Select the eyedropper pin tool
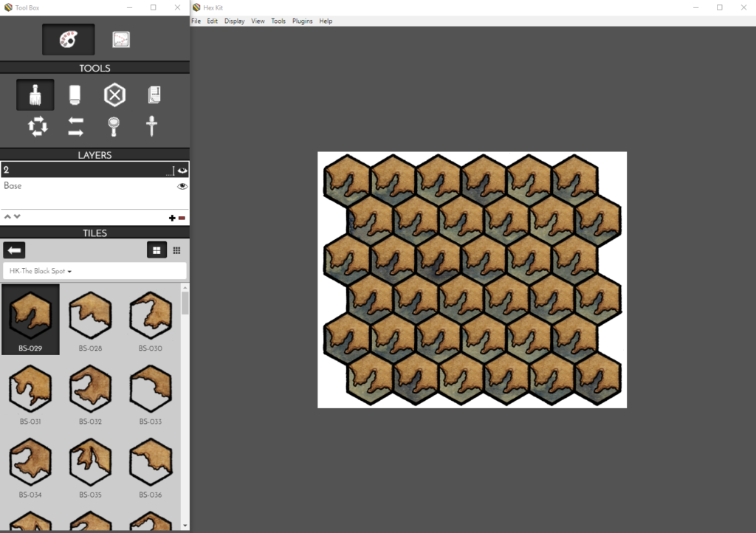This screenshot has height=533, width=756. [x=151, y=126]
